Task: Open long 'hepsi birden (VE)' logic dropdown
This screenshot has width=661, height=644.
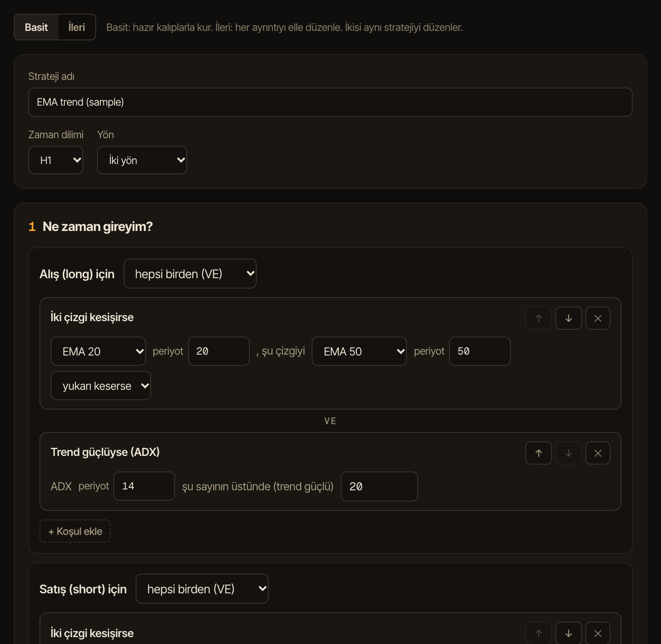Action: [190, 273]
